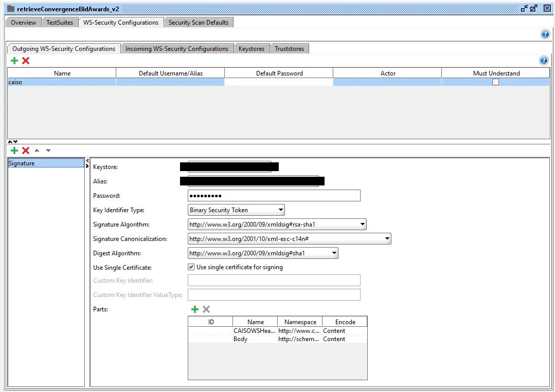Open help for Outgoing WS-Security Configurations
This screenshot has width=555, height=392.
[544, 61]
